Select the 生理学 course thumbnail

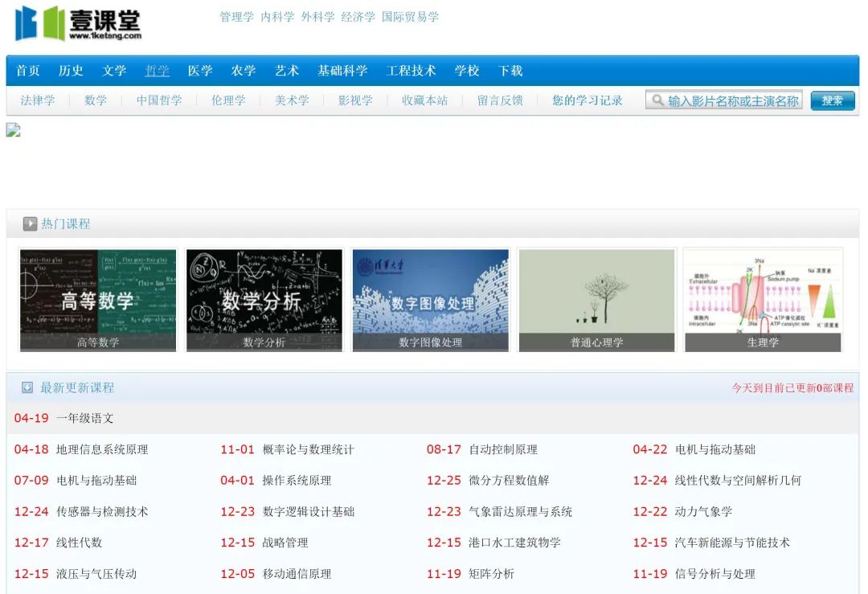tap(763, 299)
